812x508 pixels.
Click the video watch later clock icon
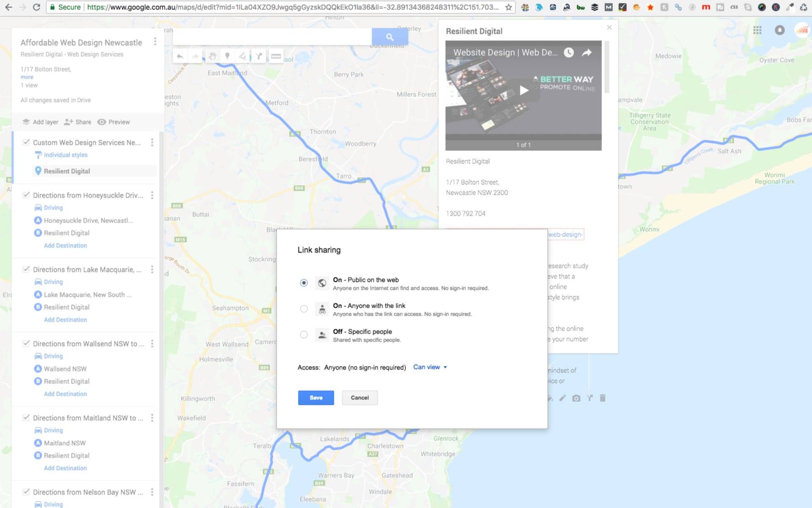click(x=569, y=52)
